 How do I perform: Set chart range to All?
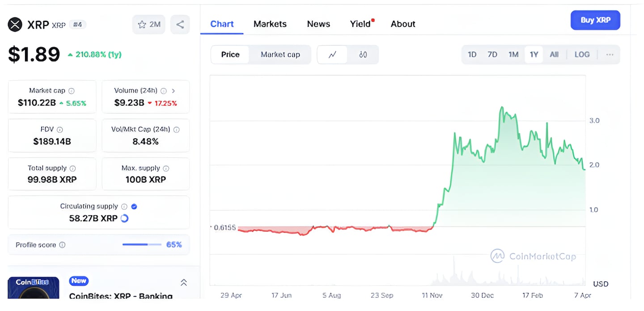click(x=554, y=55)
